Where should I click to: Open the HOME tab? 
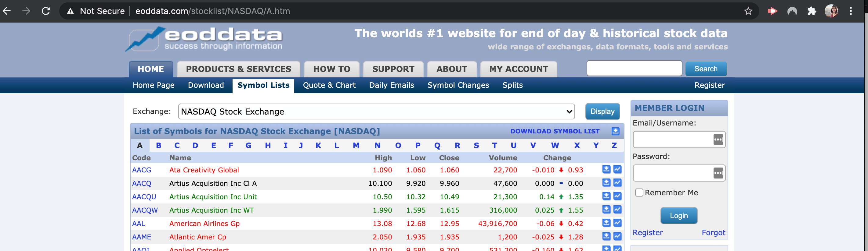(x=151, y=69)
